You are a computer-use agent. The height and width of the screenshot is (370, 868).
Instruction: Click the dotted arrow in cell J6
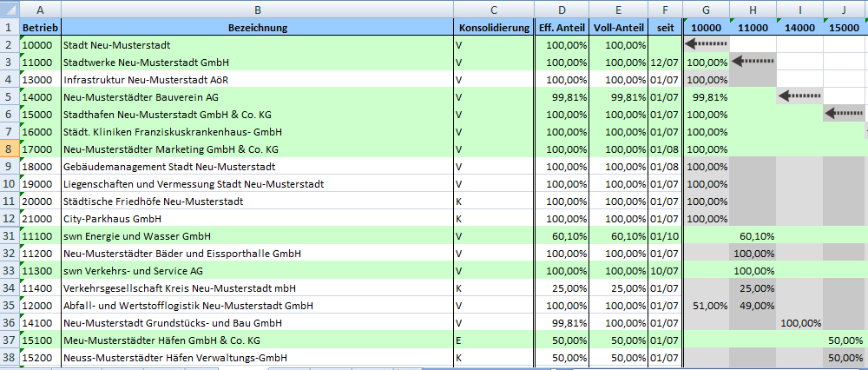coord(845,115)
